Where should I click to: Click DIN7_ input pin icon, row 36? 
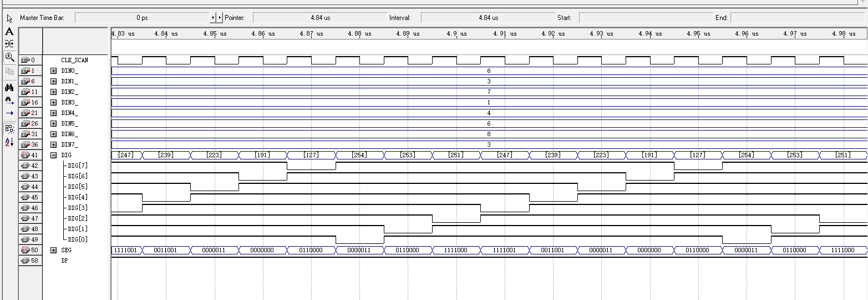tap(25, 144)
